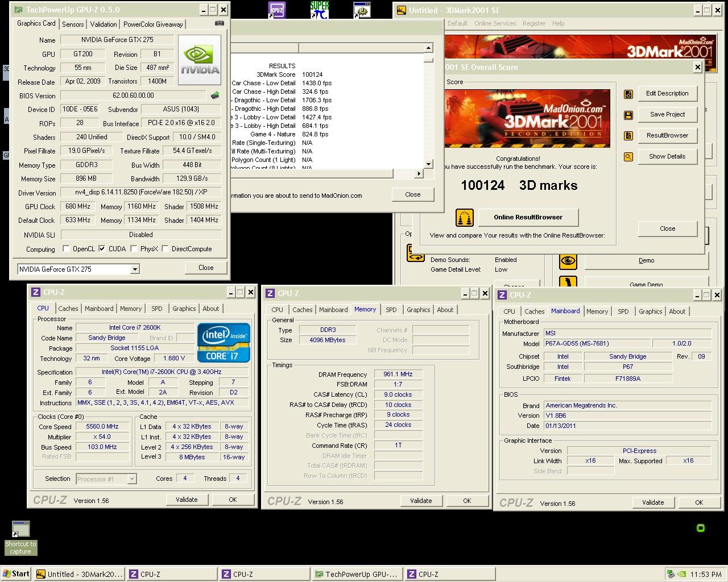Click the Start button
The width and height of the screenshot is (728, 582).
tap(16, 573)
